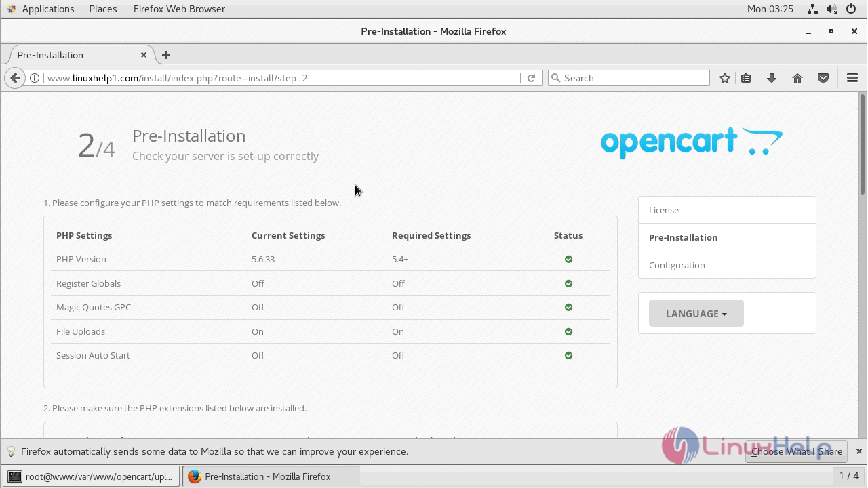Open the Places menu
The image size is (868, 488).
click(103, 9)
